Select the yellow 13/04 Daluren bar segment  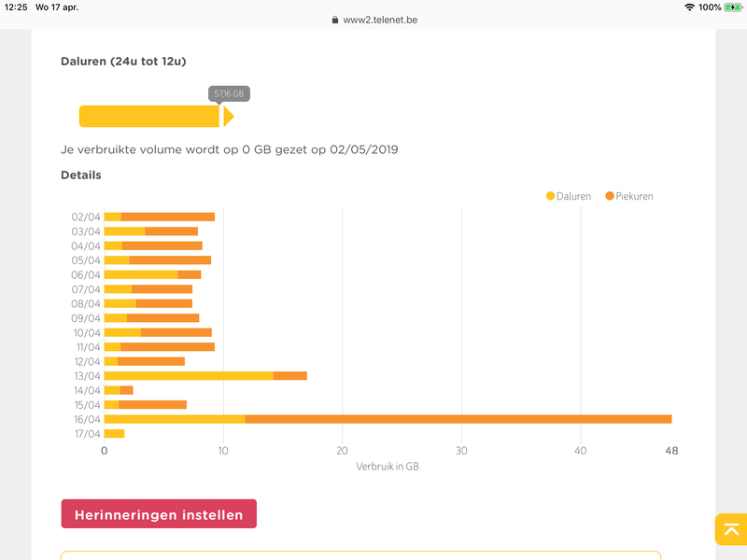point(189,375)
